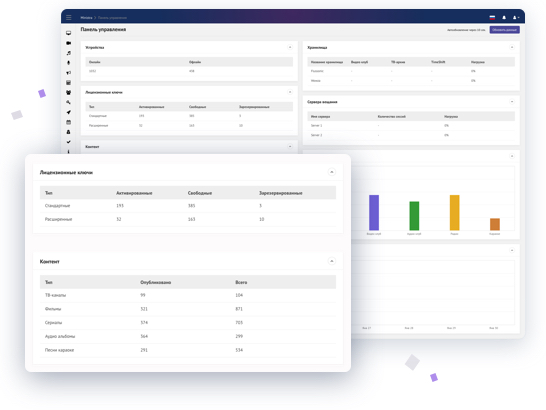546x410 pixels.
Task: Click Офлайн column header in Устройства panel
Action: coord(195,62)
